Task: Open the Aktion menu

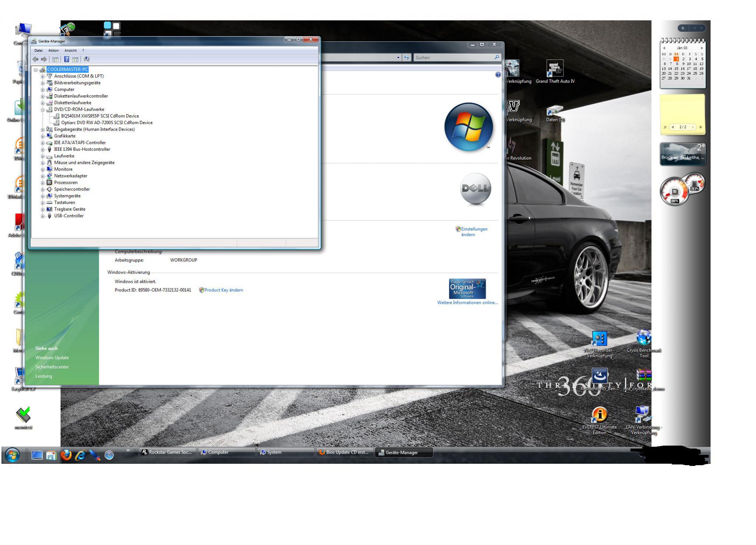Action: point(53,50)
